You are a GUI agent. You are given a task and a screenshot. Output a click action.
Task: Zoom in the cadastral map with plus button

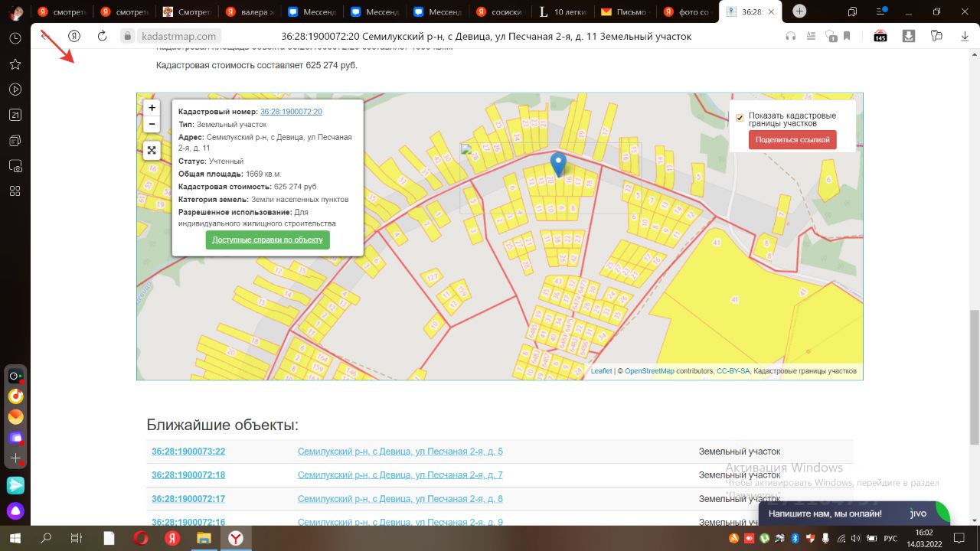pyautogui.click(x=152, y=108)
